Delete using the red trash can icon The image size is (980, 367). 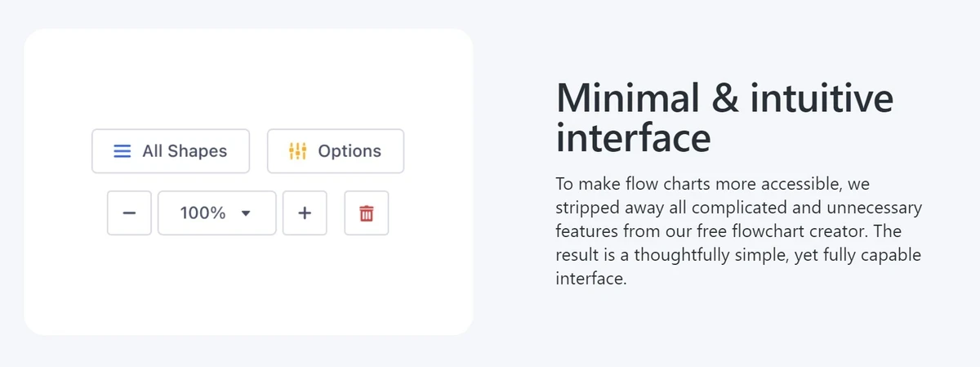coord(367,213)
